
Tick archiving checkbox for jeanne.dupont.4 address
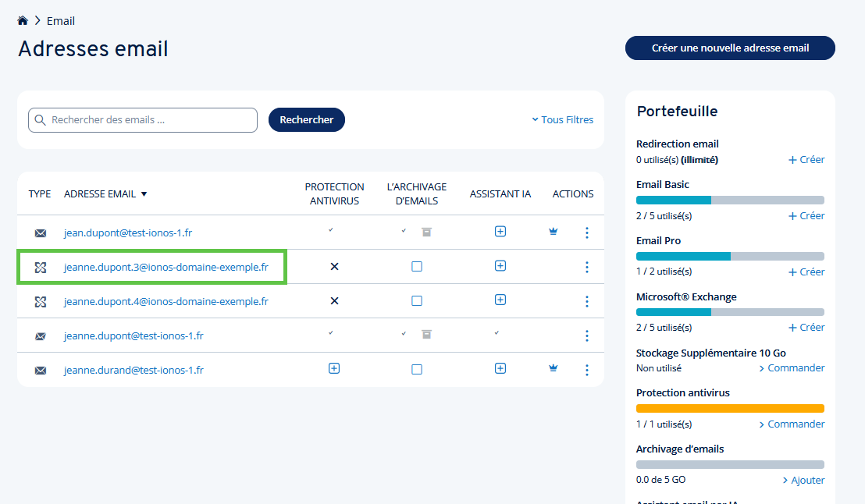417,301
